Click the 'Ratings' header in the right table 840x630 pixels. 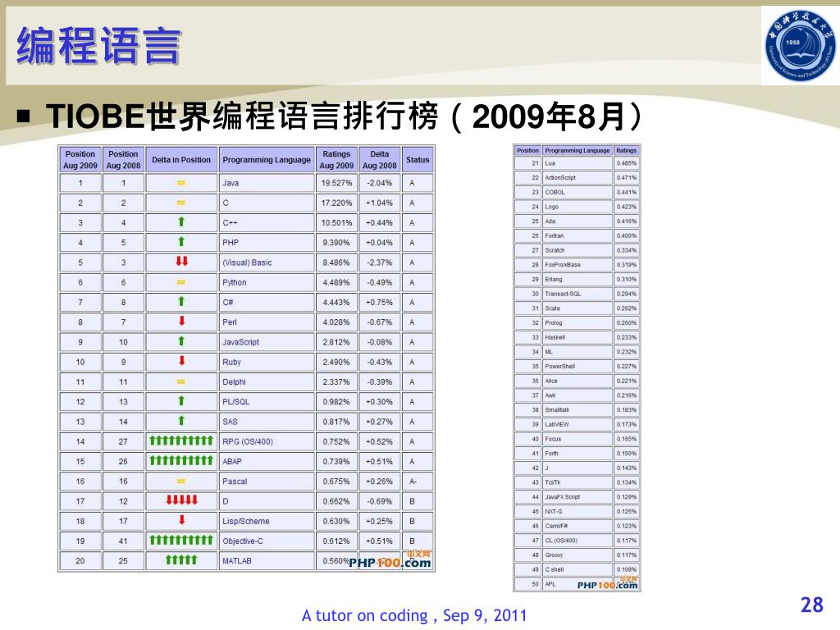click(x=626, y=151)
